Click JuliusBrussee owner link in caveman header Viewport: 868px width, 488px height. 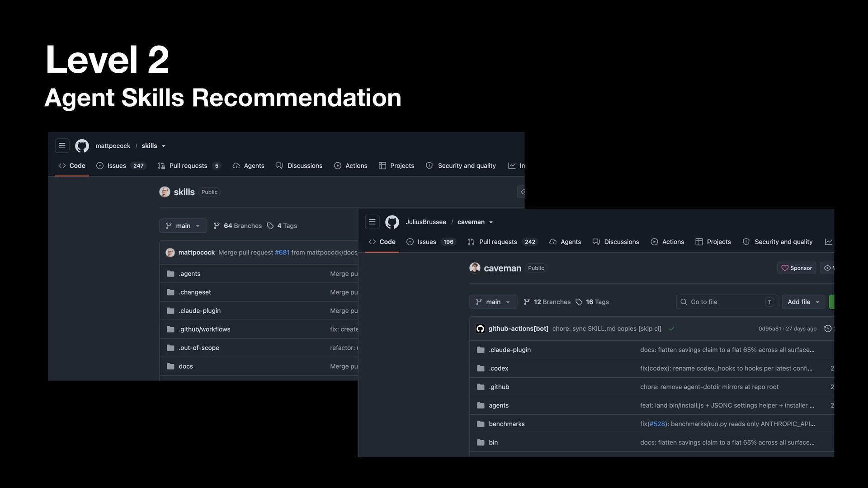click(x=426, y=222)
